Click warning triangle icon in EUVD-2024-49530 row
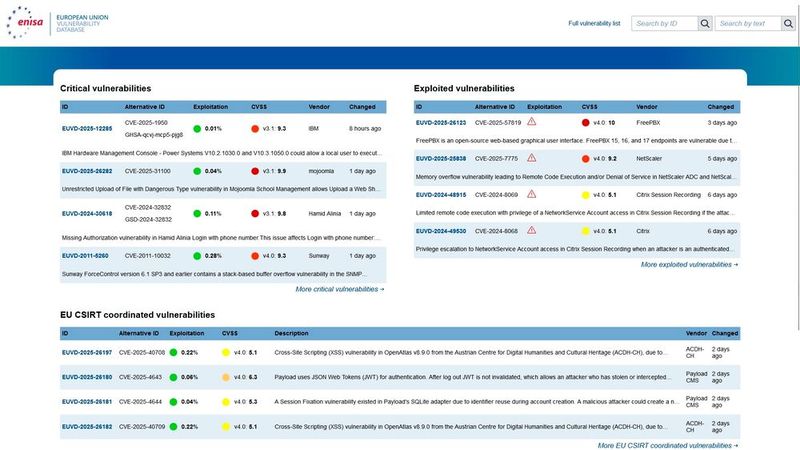Screen dimensions: 800x450 pyautogui.click(x=532, y=230)
